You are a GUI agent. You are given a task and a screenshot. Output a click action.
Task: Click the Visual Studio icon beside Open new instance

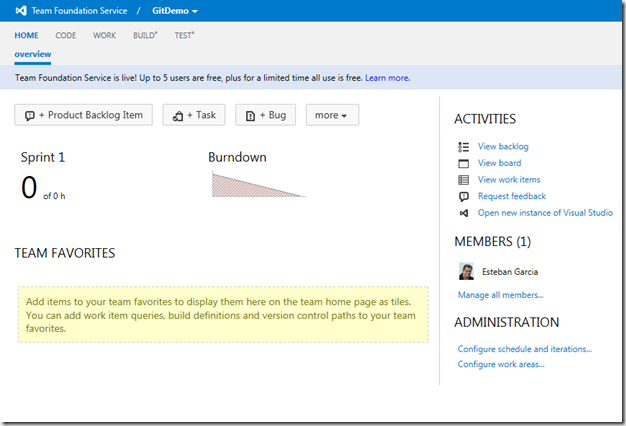(464, 213)
